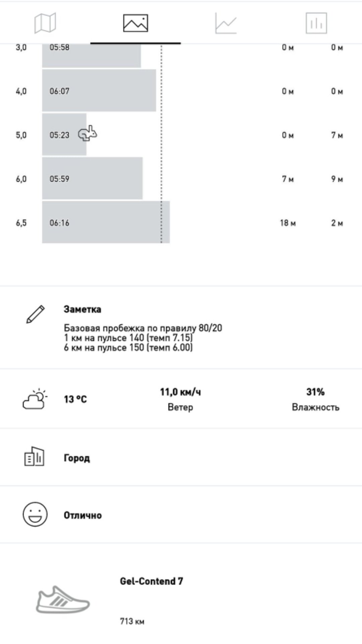Image resolution: width=362 pixels, height=644 pixels.
Task: Select the photo gallery tab icon
Action: click(x=135, y=23)
